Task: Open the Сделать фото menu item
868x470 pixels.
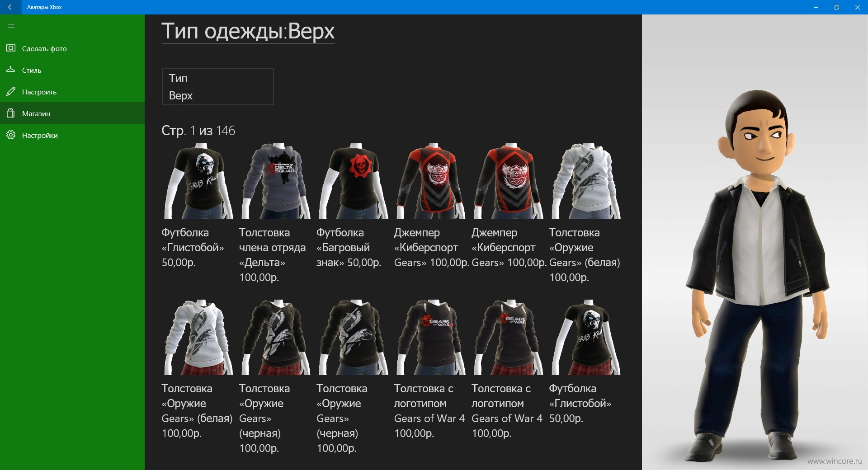Action: coord(72,48)
